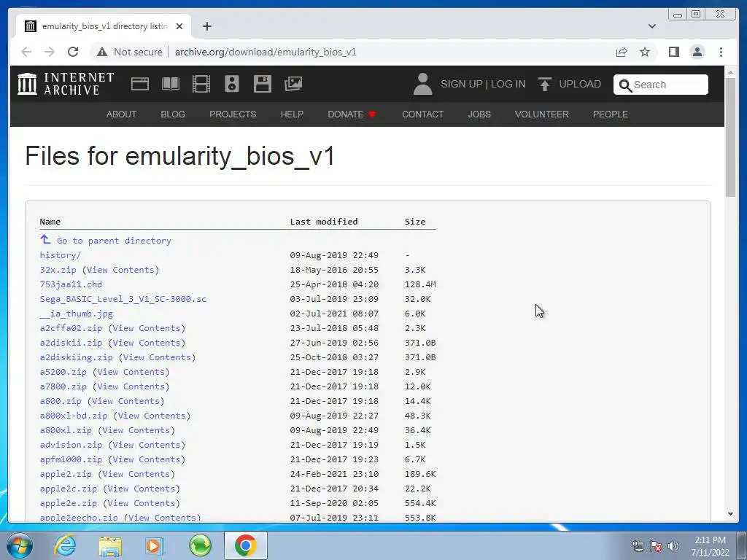This screenshot has width=747, height=560.
Task: Click the address bar URL
Action: 266,52
